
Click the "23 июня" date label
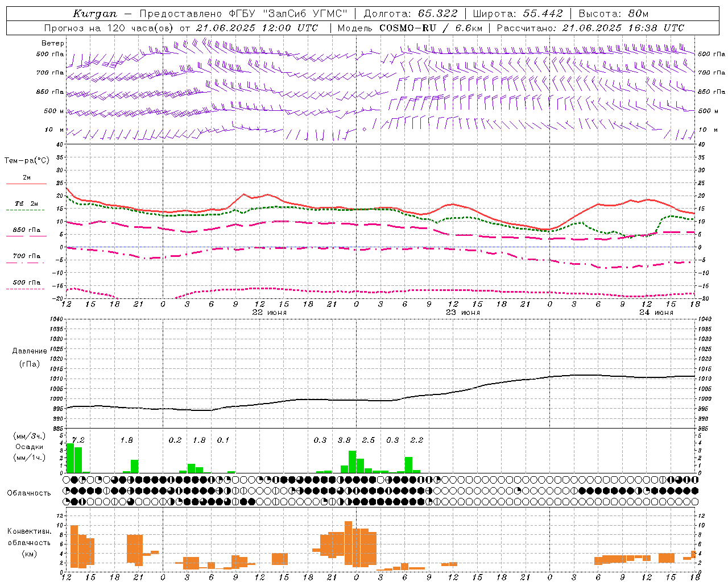click(x=463, y=313)
